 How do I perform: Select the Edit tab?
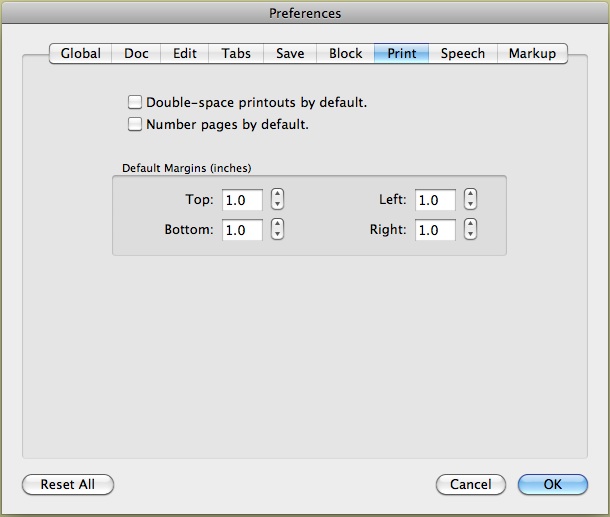point(184,54)
